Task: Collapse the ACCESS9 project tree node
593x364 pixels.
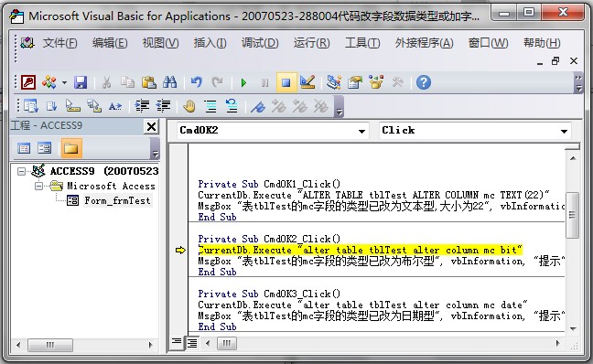Action: tap(22, 172)
